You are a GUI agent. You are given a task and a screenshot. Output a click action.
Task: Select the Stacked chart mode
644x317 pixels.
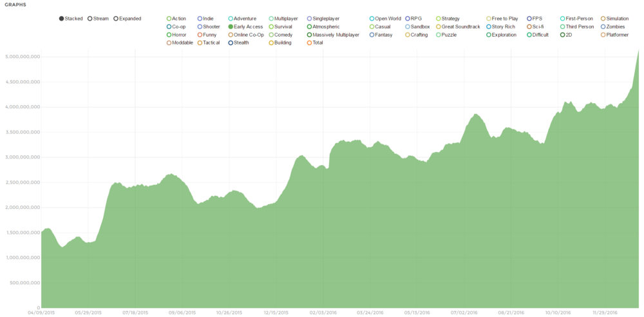71,19
